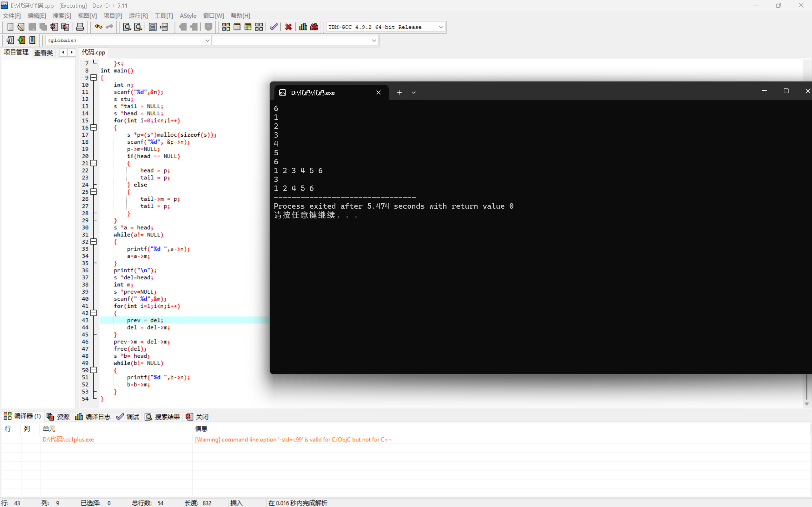Click the Undo arrow icon
This screenshot has width=812, height=507.
point(98,27)
